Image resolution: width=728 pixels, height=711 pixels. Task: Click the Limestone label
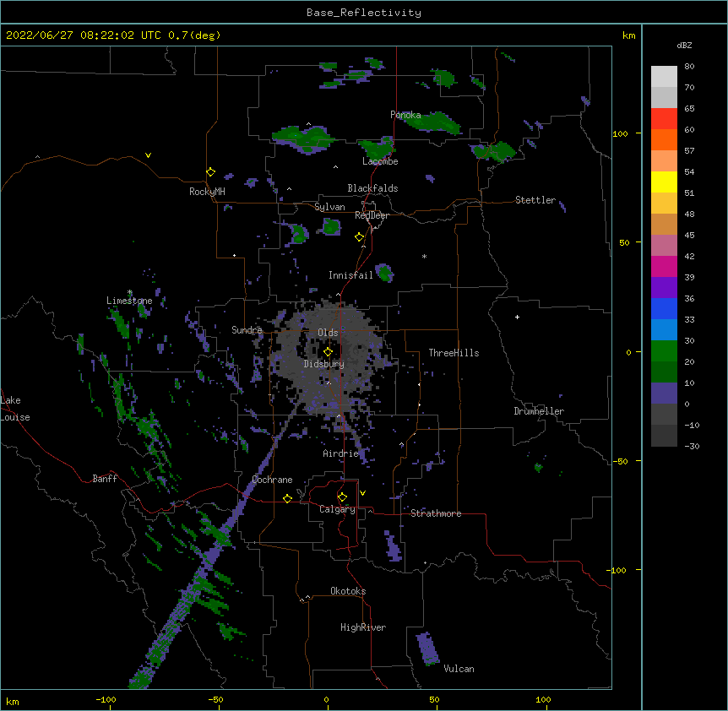tap(129, 301)
